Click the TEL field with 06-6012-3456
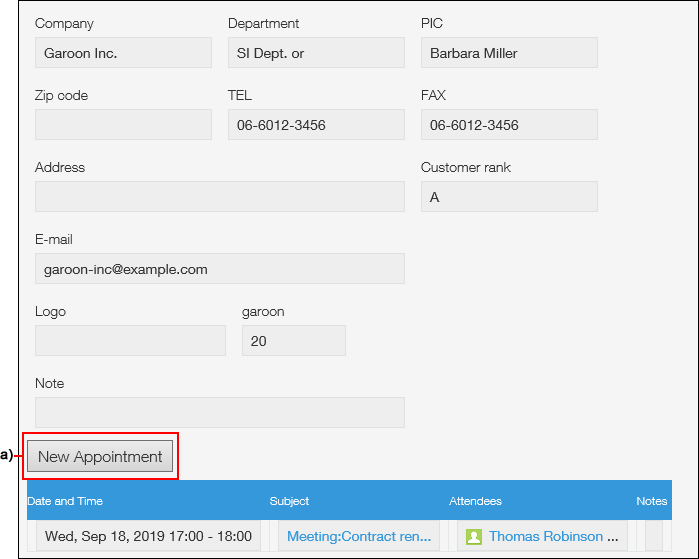 point(317,124)
